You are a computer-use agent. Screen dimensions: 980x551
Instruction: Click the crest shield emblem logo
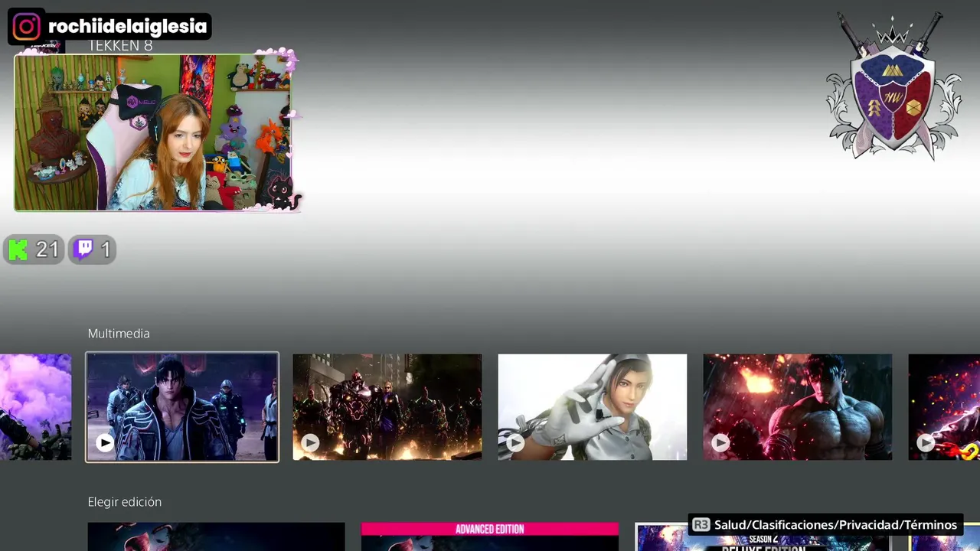[893, 86]
